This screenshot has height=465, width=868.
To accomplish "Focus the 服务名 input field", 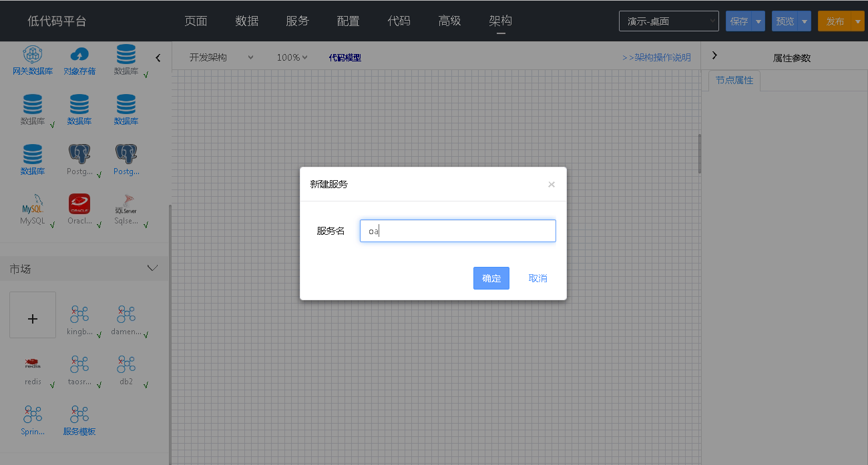I will pos(458,231).
